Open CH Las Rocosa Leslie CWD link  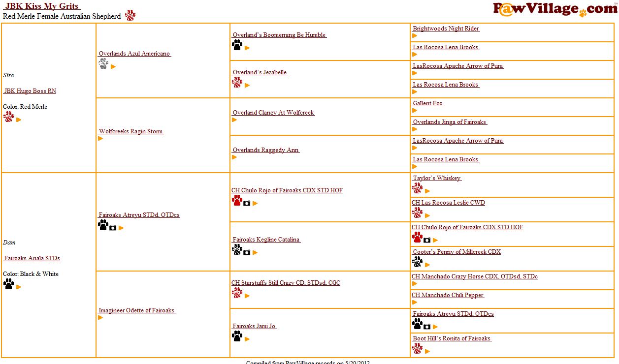click(449, 203)
